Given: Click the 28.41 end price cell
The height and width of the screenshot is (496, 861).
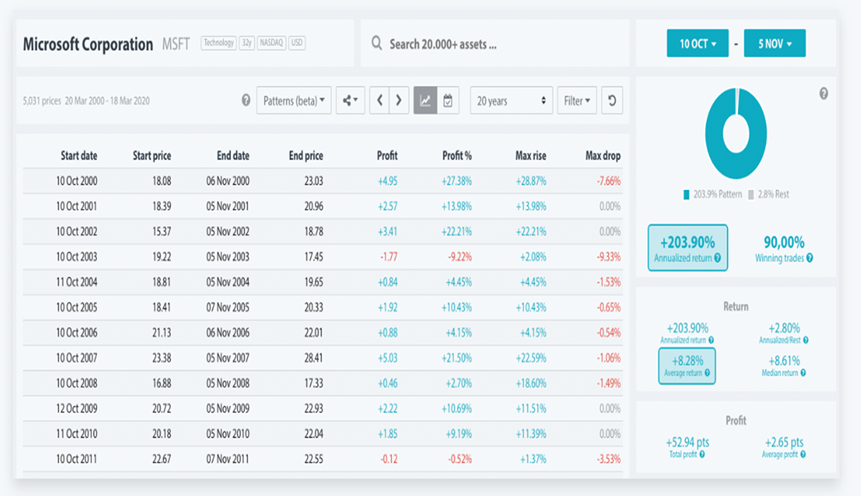Looking at the screenshot, I should pos(314,358).
